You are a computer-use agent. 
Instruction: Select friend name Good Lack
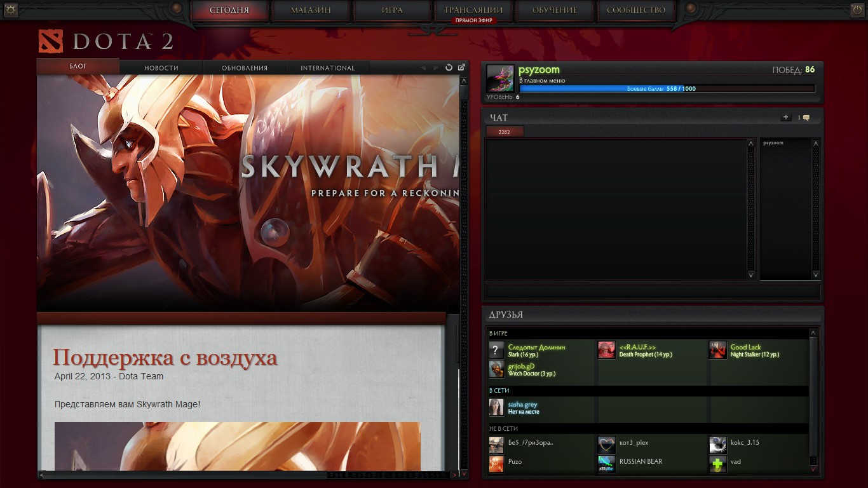(745, 347)
